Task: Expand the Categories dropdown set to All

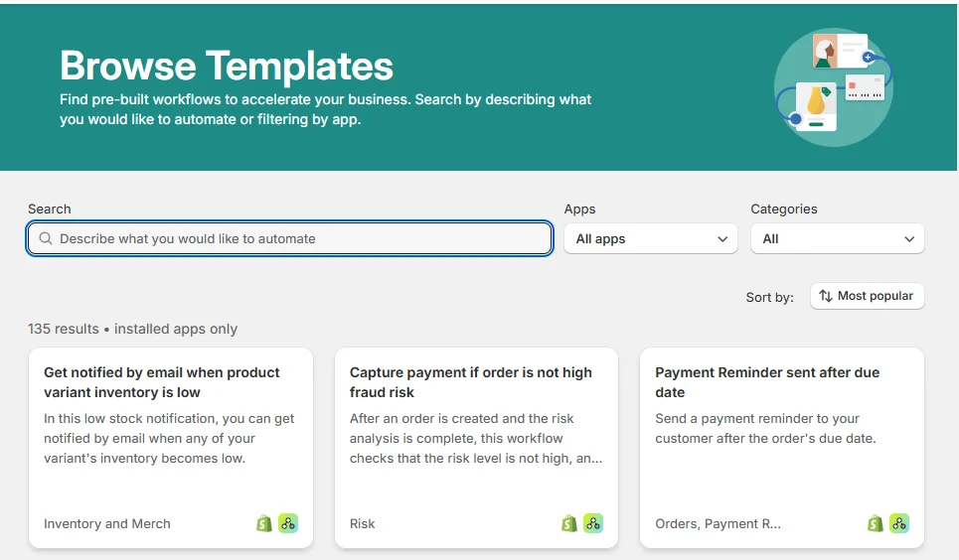Action: point(838,238)
